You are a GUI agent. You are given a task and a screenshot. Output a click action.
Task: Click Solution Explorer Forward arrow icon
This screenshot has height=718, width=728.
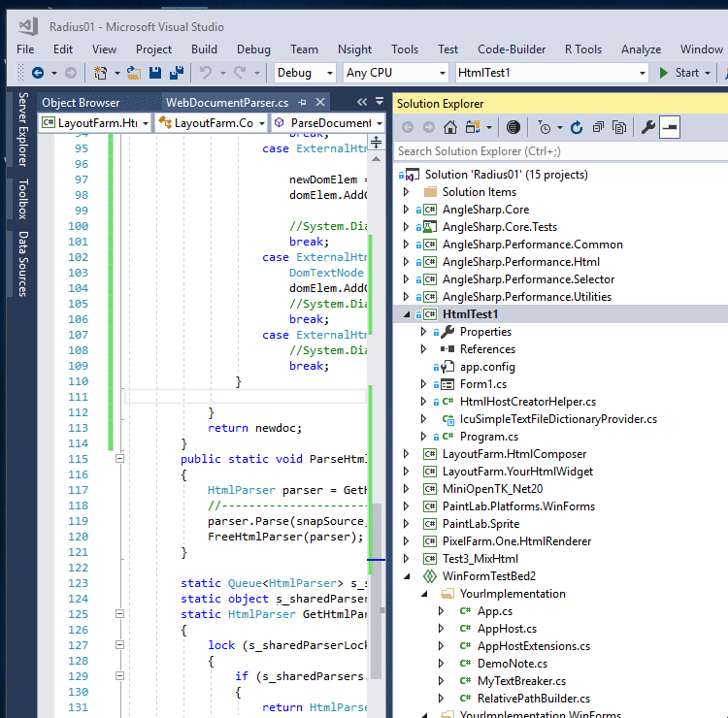429,127
